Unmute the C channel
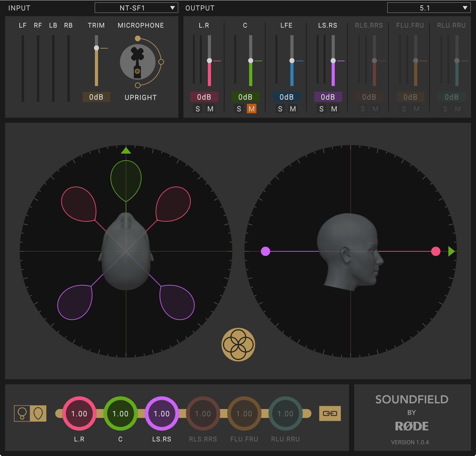The image size is (476, 456). coord(252,109)
